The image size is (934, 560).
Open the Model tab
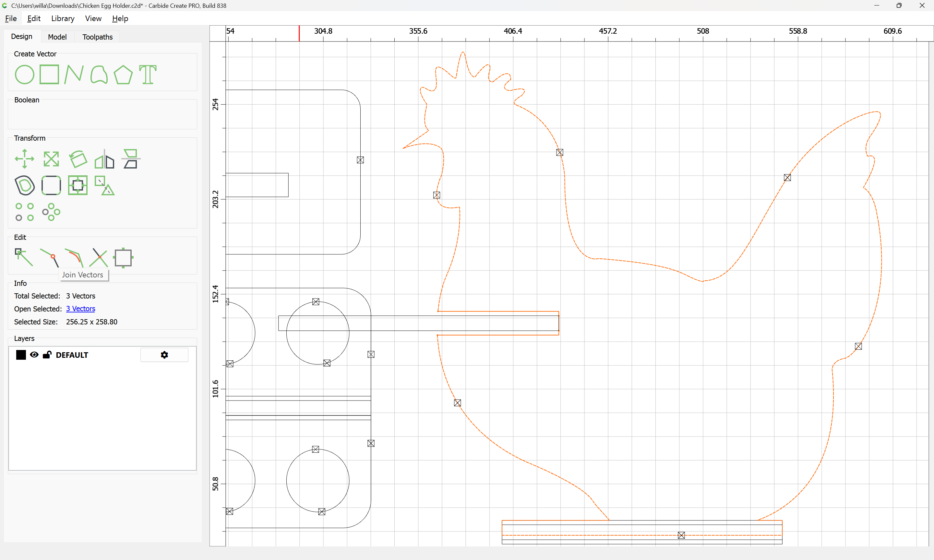(57, 37)
